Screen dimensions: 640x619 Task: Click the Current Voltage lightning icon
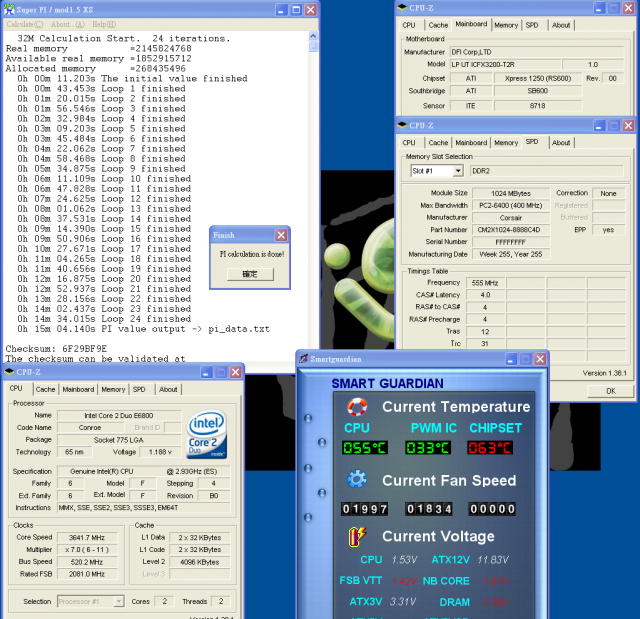click(358, 536)
